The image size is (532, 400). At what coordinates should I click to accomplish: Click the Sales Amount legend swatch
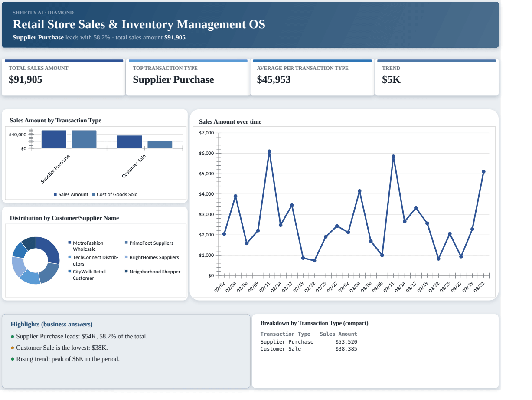[55, 194]
